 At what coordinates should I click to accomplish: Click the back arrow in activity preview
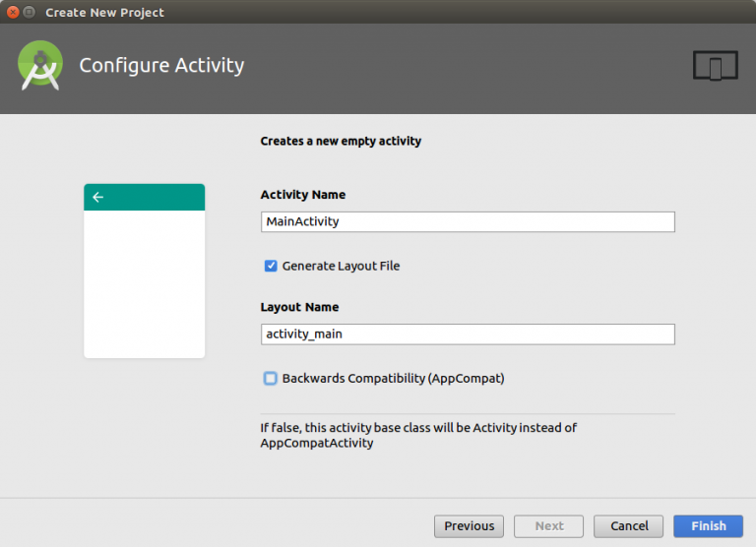(97, 197)
